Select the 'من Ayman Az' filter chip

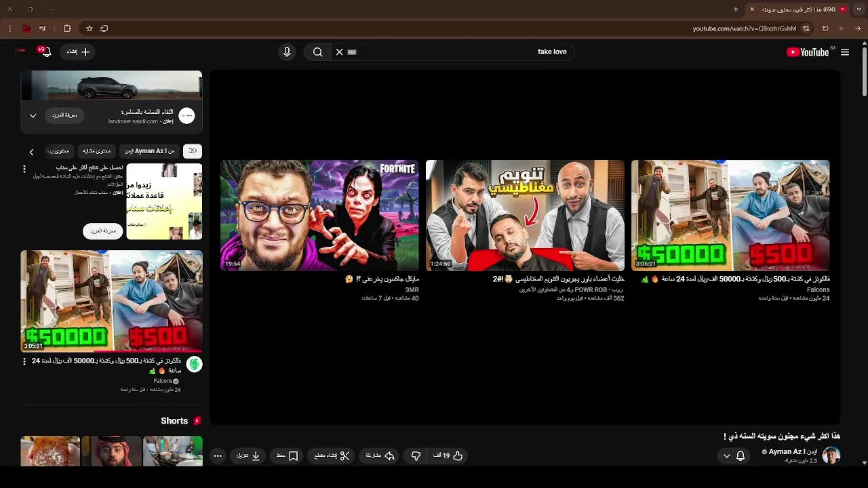coord(150,151)
